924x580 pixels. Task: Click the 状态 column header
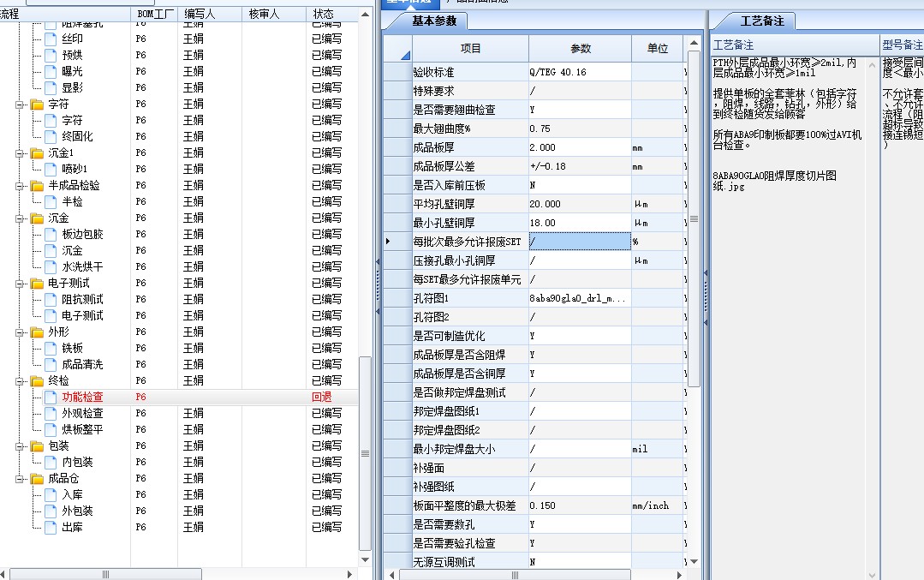(331, 14)
